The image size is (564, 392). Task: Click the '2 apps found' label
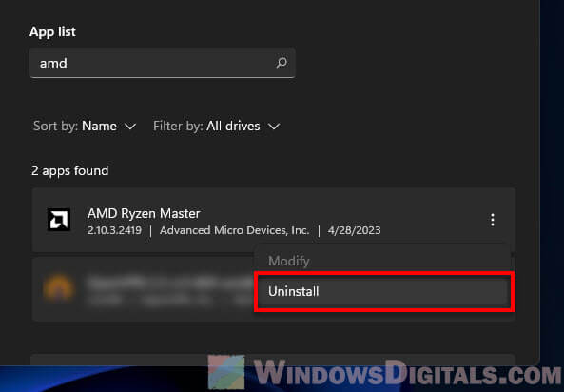click(x=69, y=170)
